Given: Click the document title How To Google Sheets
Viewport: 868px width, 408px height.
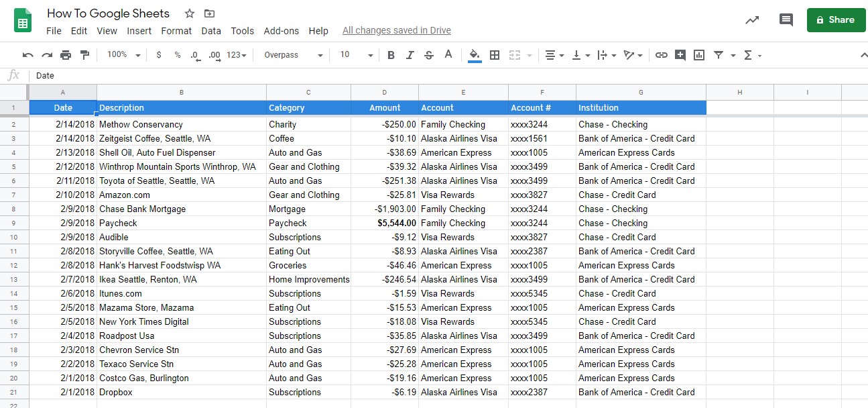Looking at the screenshot, I should point(108,13).
